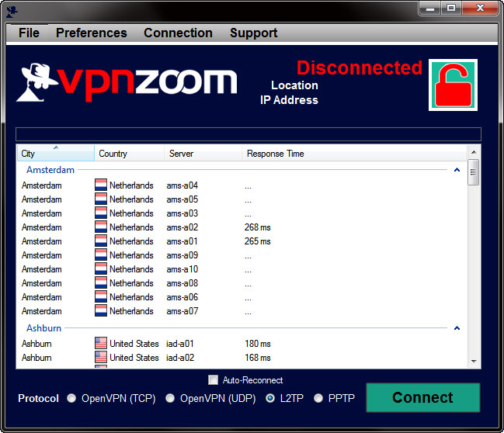Click the Ashburn group header label

tap(43, 328)
